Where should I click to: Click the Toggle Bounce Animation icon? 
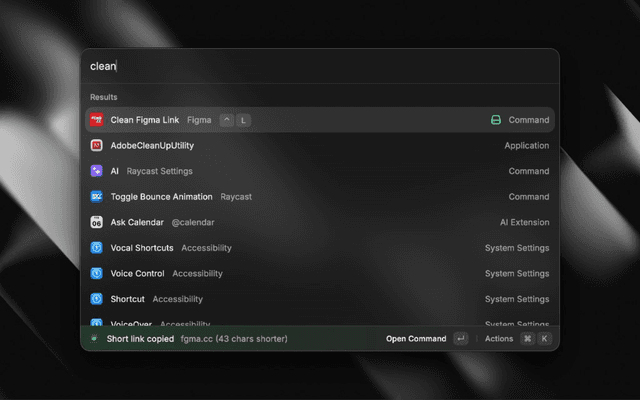[x=97, y=197]
